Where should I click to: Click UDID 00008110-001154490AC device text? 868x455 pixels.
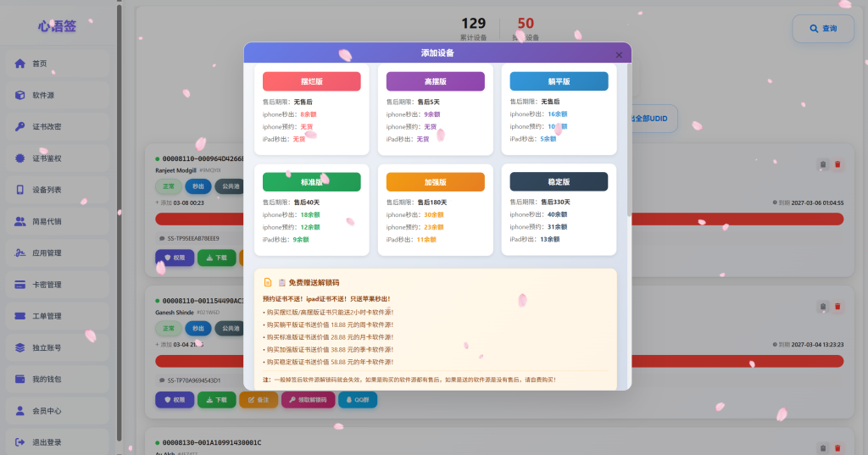click(x=203, y=301)
